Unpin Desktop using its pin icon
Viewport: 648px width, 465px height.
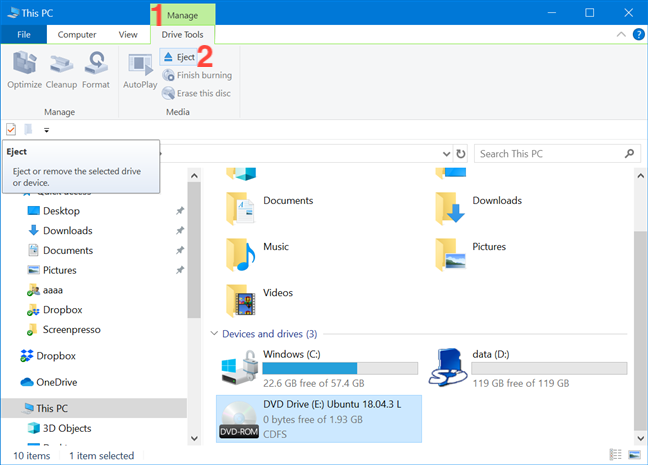pos(180,211)
